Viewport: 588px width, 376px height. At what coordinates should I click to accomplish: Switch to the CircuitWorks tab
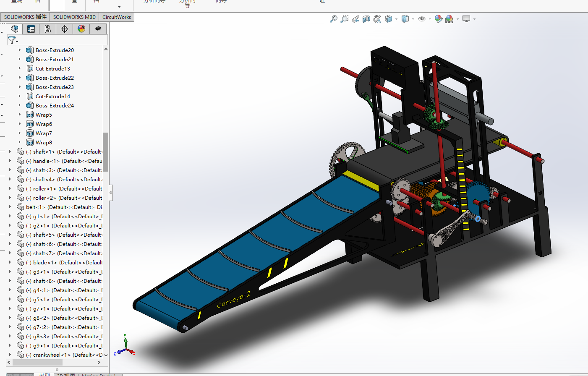tap(117, 17)
